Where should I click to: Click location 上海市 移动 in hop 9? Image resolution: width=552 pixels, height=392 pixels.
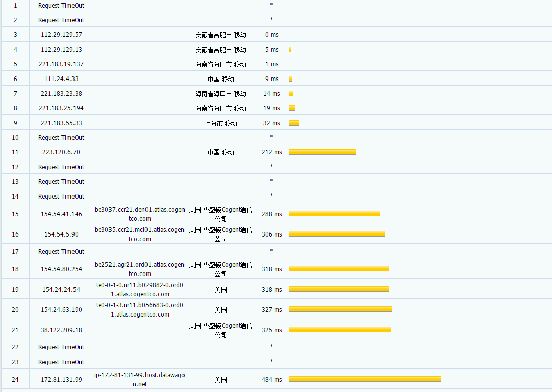click(x=220, y=123)
